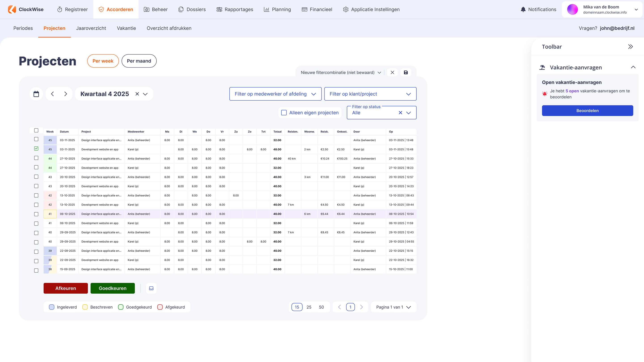Click inbox icon next to Goedkeuren

(151, 288)
